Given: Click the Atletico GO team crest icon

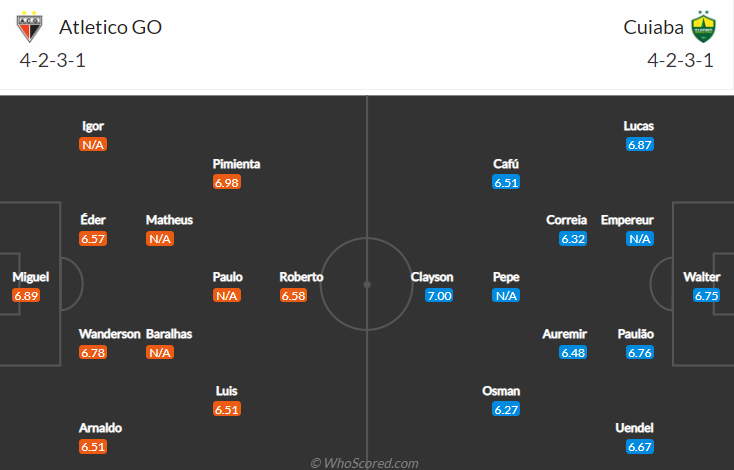Looking at the screenshot, I should 31,27.
